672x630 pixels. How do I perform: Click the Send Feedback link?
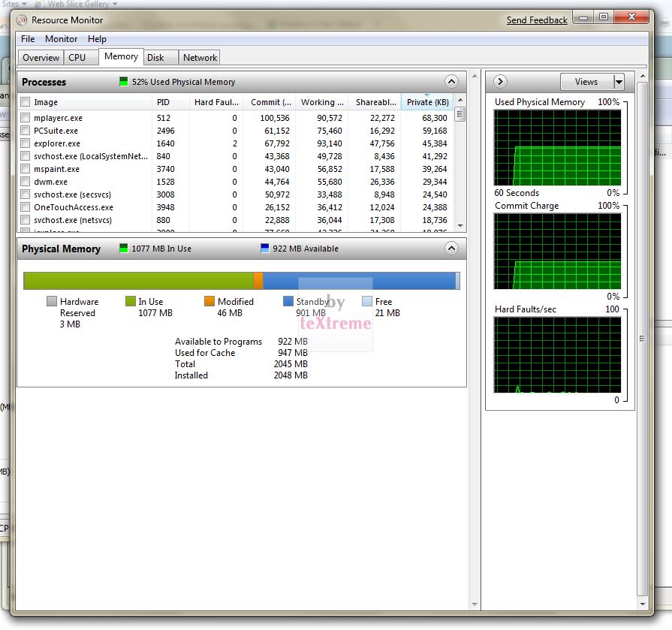pyautogui.click(x=537, y=20)
